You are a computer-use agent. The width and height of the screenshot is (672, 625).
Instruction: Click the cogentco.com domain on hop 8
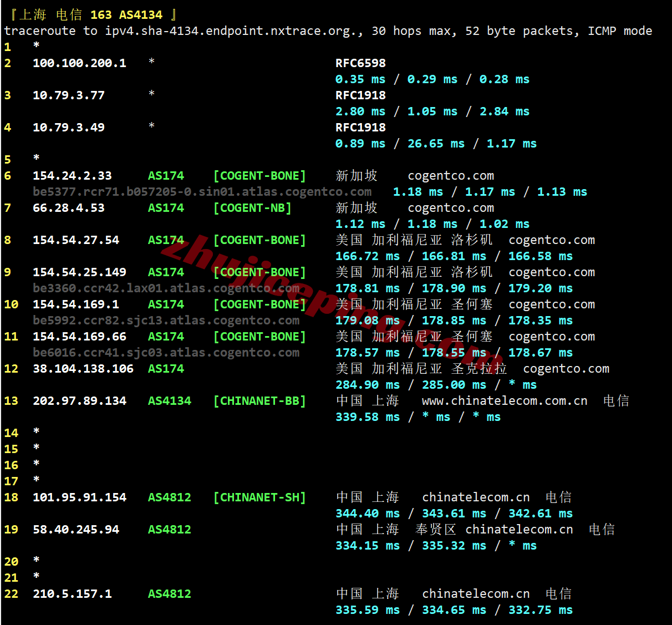pyautogui.click(x=552, y=240)
